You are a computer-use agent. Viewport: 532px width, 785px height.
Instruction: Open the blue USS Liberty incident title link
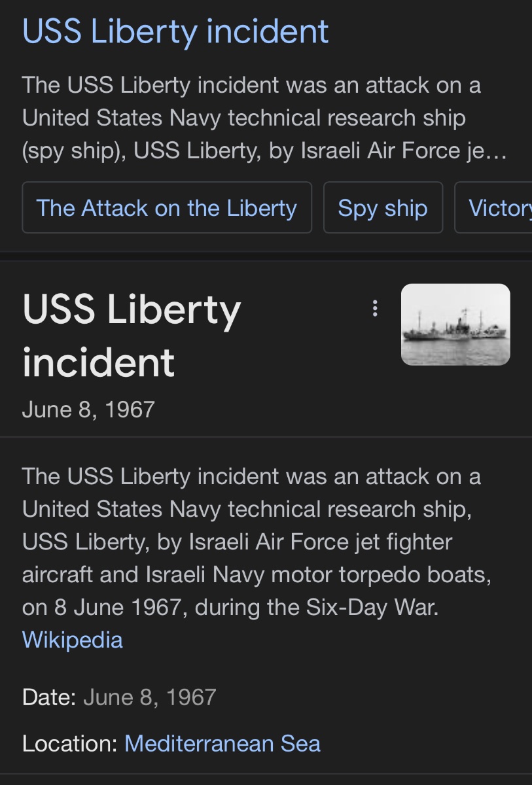pos(175,31)
